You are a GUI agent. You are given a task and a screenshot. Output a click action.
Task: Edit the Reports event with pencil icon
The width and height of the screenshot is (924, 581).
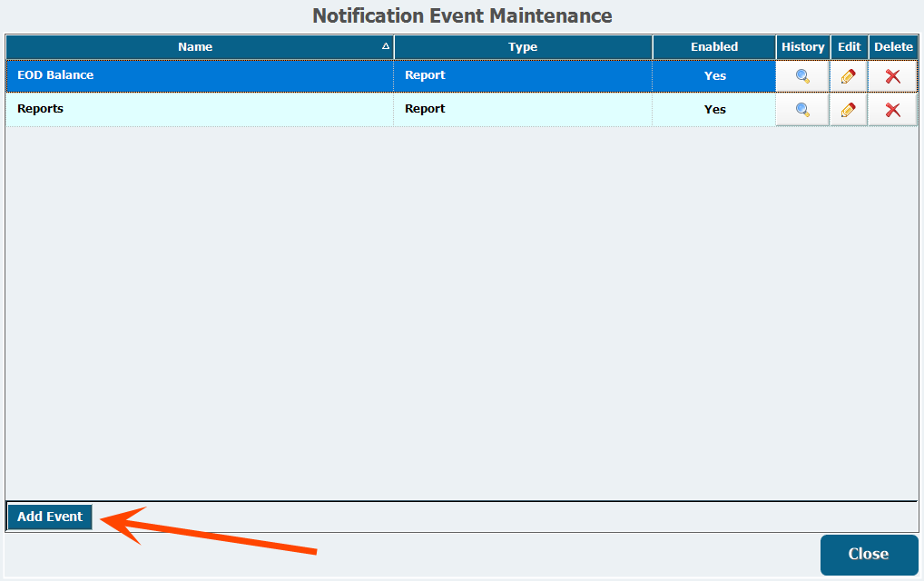coord(849,110)
